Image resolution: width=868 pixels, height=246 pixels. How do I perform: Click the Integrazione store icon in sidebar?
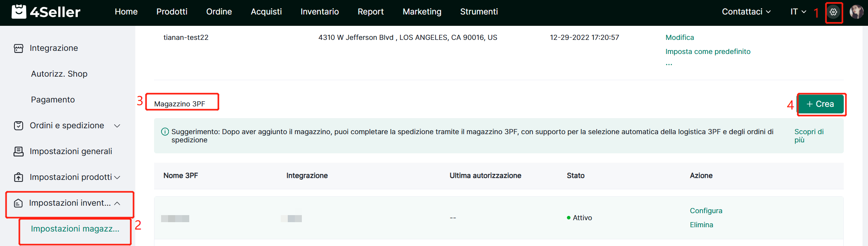(18, 48)
